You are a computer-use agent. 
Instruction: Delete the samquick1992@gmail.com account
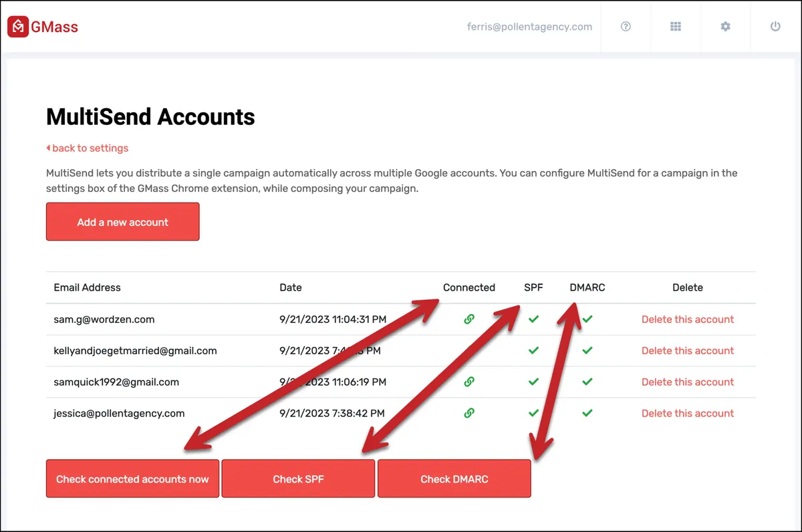pyautogui.click(x=688, y=382)
